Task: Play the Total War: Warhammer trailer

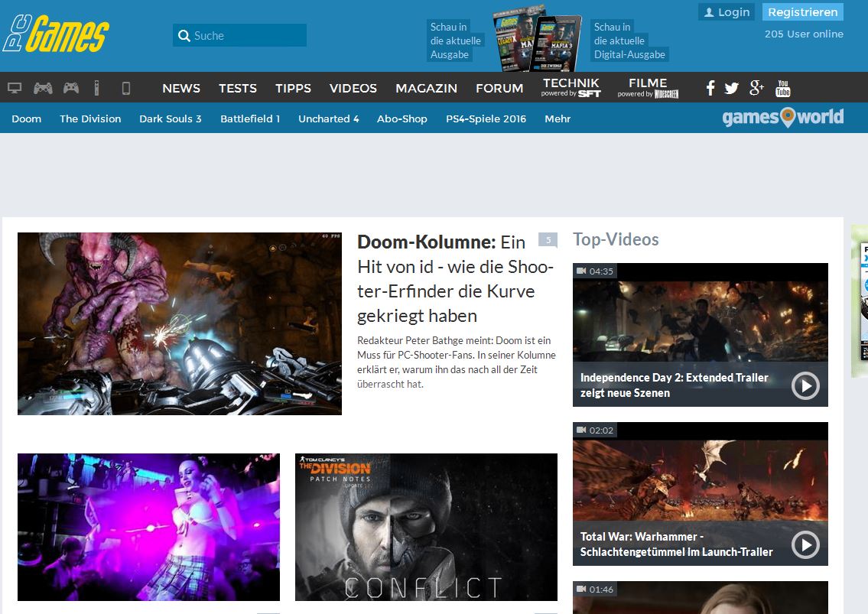Action: pos(805,544)
